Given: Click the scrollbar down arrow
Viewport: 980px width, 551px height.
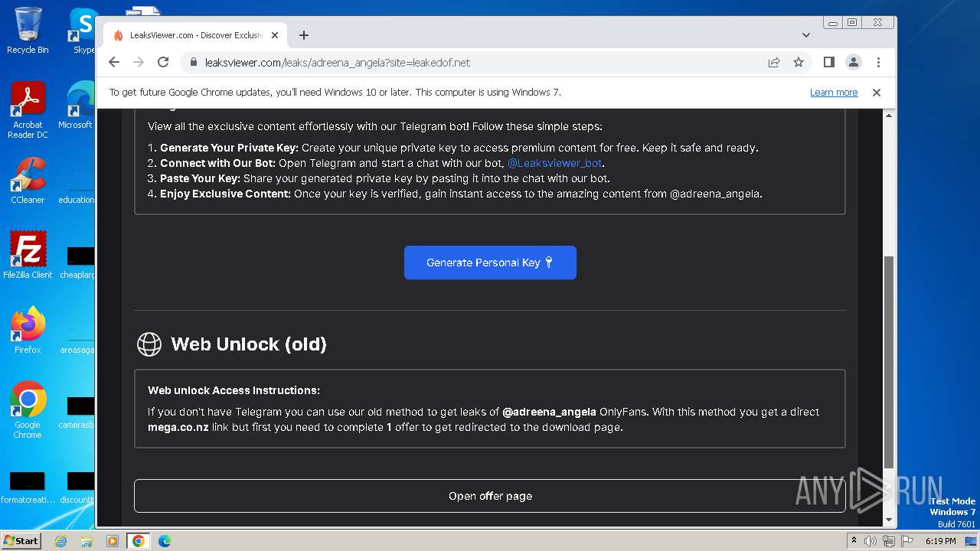Looking at the screenshot, I should pyautogui.click(x=888, y=520).
